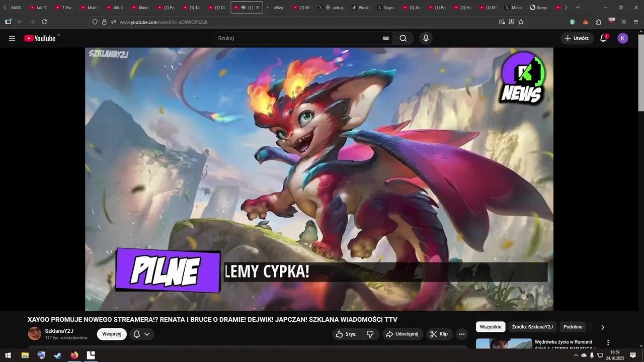The width and height of the screenshot is (644, 362).
Task: Open the account avatar K menu
Action: pyautogui.click(x=623, y=38)
